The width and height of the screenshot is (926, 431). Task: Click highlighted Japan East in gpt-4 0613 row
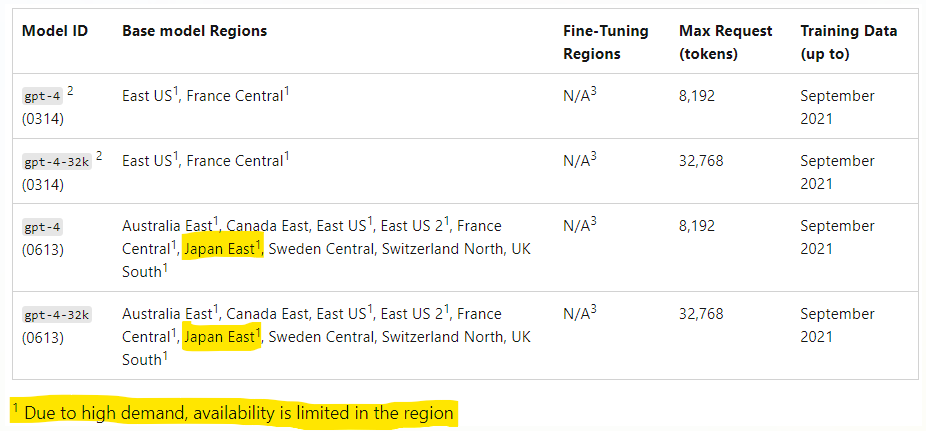click(x=223, y=249)
